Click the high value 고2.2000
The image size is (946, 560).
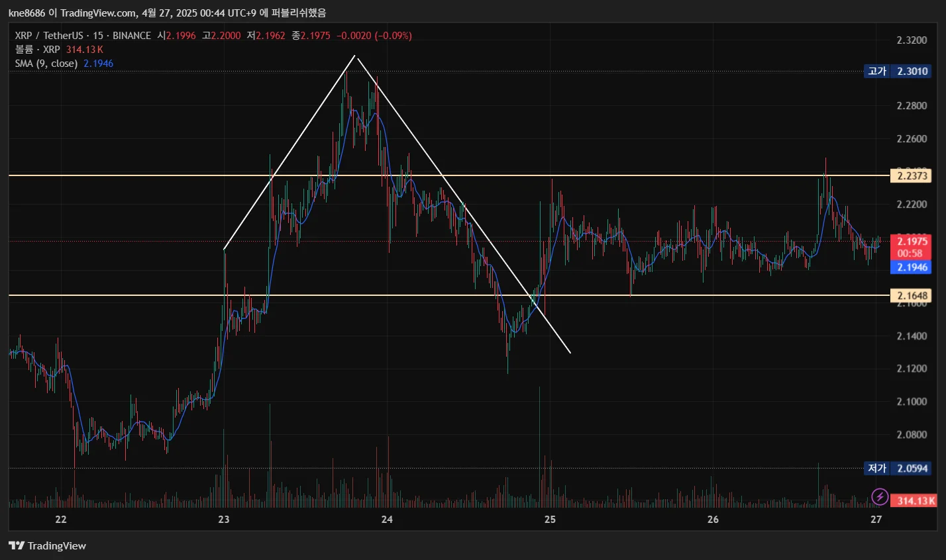(221, 36)
